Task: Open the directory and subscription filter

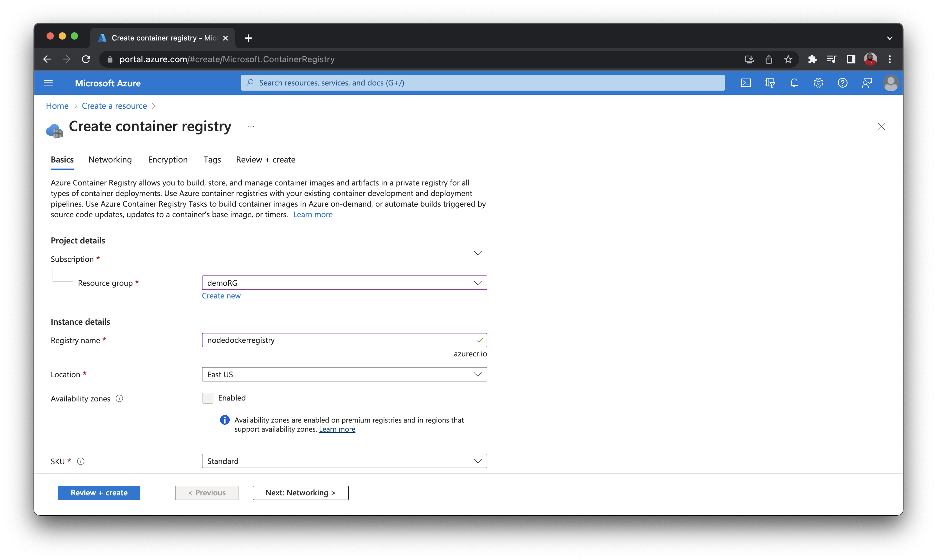Action: tap(770, 83)
